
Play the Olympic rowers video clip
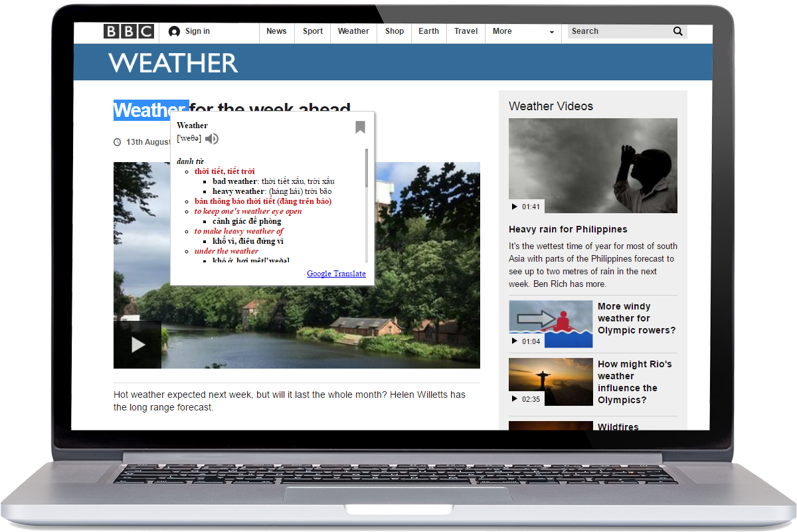click(514, 341)
